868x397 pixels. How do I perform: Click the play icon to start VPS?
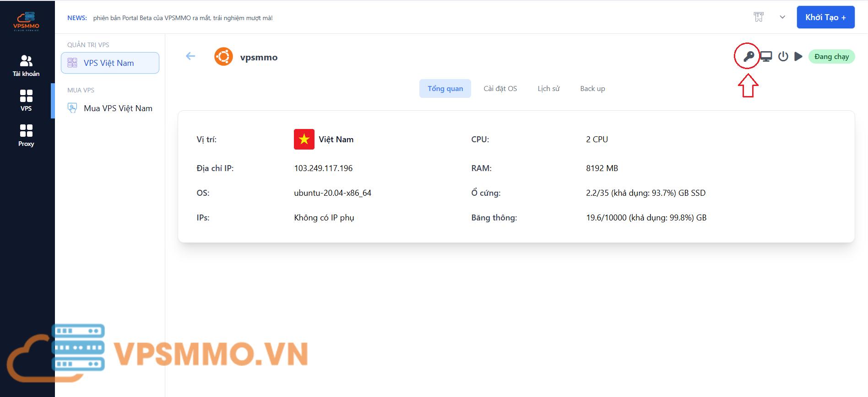pyautogui.click(x=798, y=57)
